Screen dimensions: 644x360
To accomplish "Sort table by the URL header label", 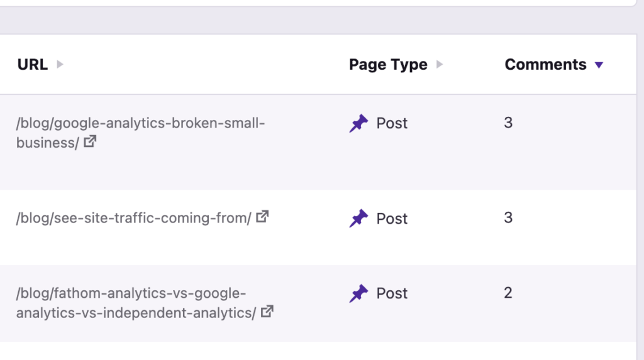I will 33,64.
